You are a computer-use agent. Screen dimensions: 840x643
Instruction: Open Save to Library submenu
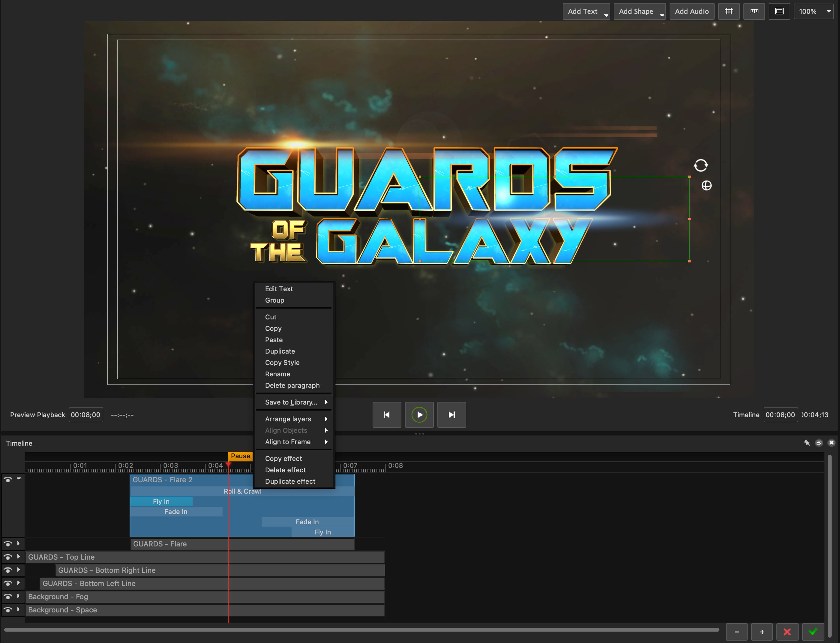(x=294, y=402)
